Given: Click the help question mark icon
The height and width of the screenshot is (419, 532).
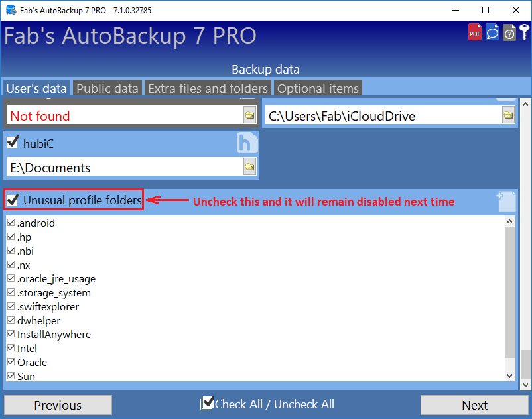Looking at the screenshot, I should [509, 33].
